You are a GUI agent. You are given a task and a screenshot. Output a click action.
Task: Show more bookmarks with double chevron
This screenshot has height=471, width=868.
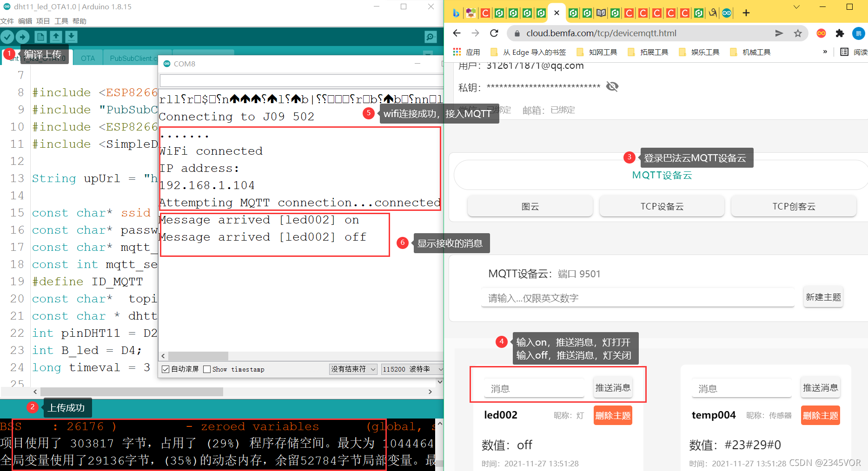pyautogui.click(x=825, y=52)
